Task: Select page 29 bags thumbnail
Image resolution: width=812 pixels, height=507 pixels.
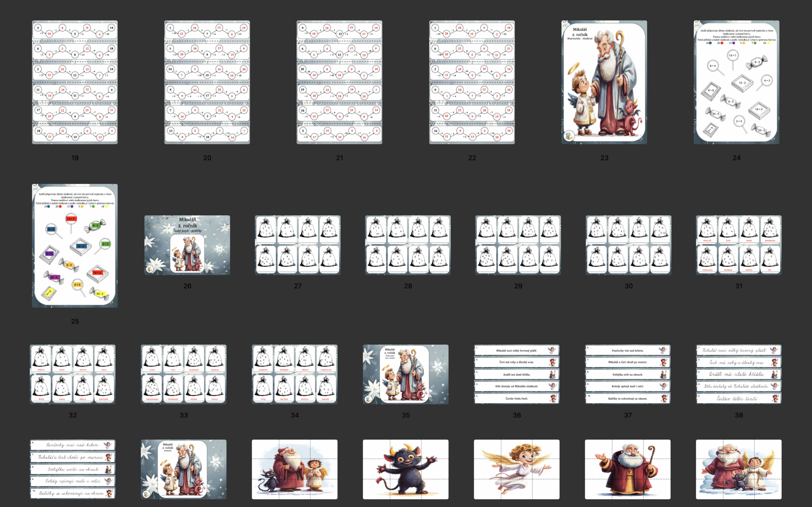Action: pyautogui.click(x=518, y=245)
